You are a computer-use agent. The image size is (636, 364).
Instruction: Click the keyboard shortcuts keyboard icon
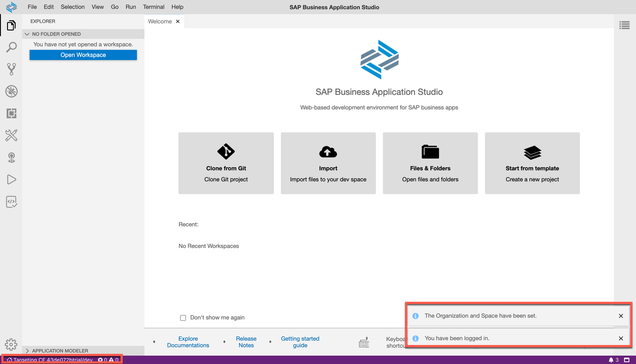(x=364, y=342)
